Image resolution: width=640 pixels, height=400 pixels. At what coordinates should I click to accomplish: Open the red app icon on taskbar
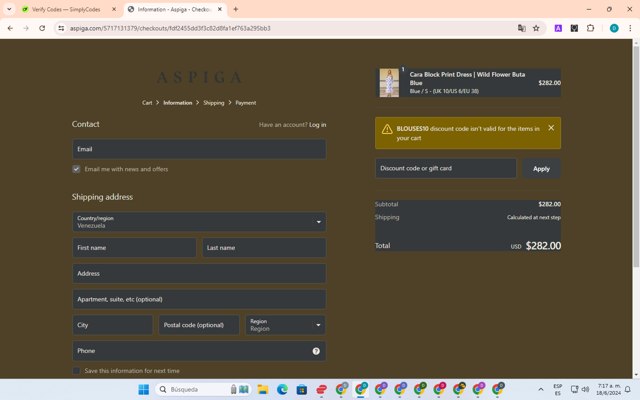(321, 389)
